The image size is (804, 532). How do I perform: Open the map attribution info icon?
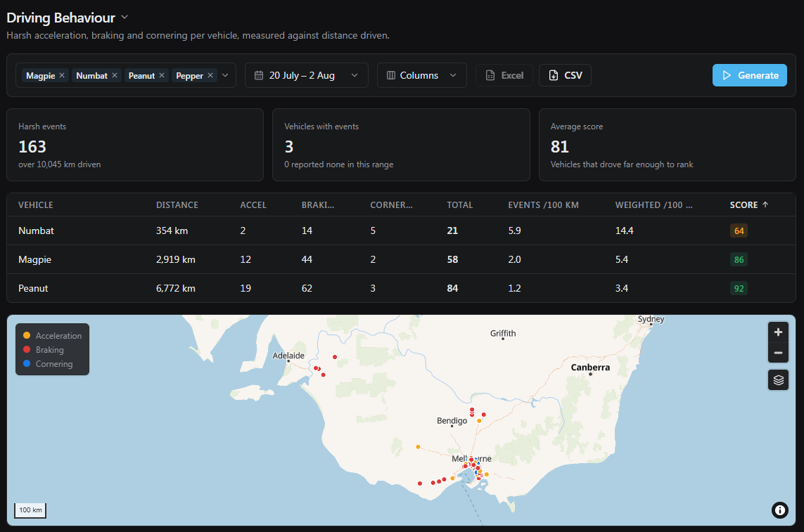point(779,510)
